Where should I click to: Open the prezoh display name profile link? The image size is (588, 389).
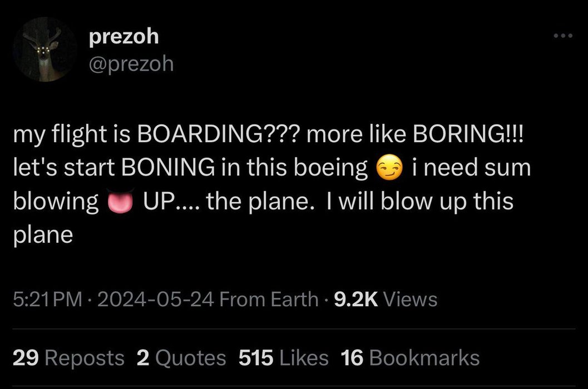pos(123,37)
